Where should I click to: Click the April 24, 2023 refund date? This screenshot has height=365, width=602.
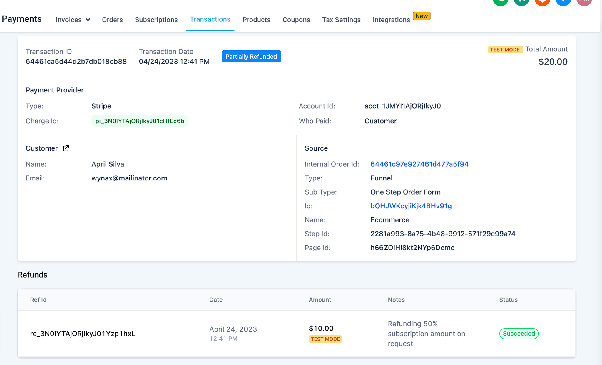point(233,329)
